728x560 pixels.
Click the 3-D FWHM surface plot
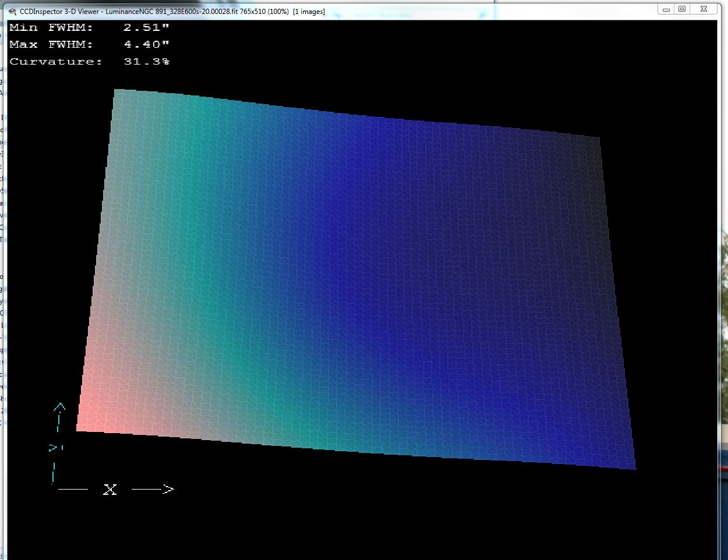356,279
